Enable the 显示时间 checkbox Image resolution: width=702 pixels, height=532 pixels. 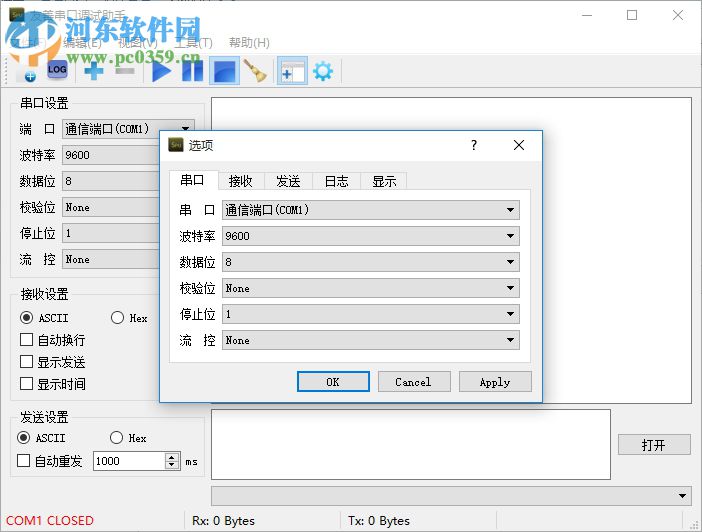pyautogui.click(x=52, y=384)
